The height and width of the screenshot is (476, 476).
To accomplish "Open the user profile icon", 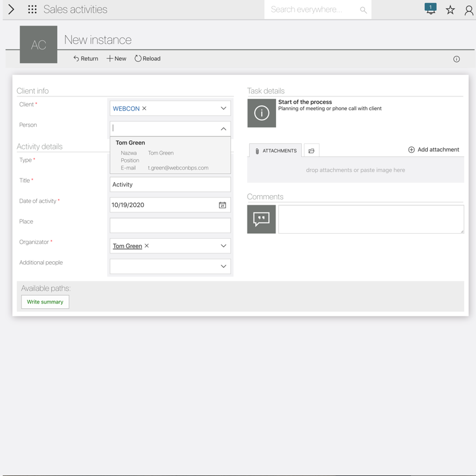I will click(469, 10).
